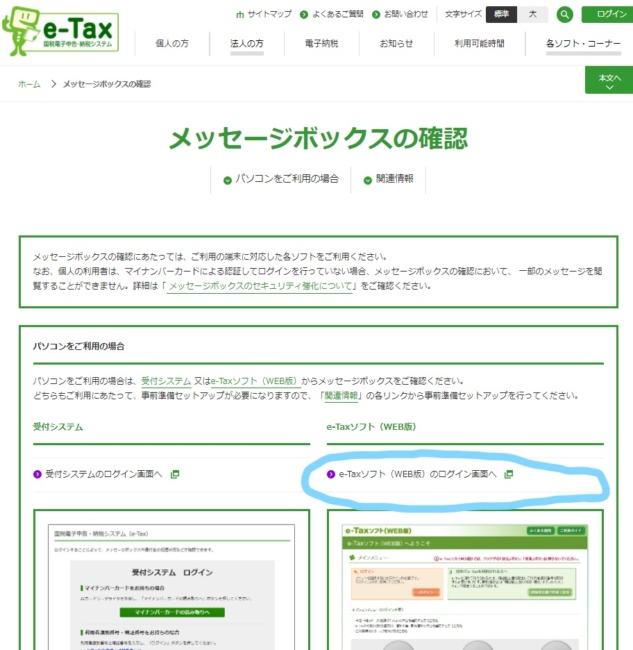Click inline 「関連情報」 link in paragraph
Image resolution: width=633 pixels, height=650 pixels.
341,395
